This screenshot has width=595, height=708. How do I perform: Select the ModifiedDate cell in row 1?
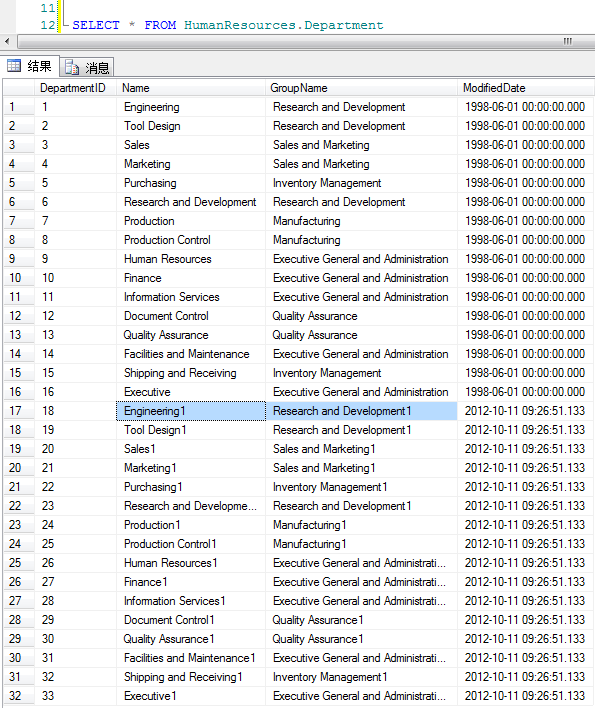coord(525,107)
